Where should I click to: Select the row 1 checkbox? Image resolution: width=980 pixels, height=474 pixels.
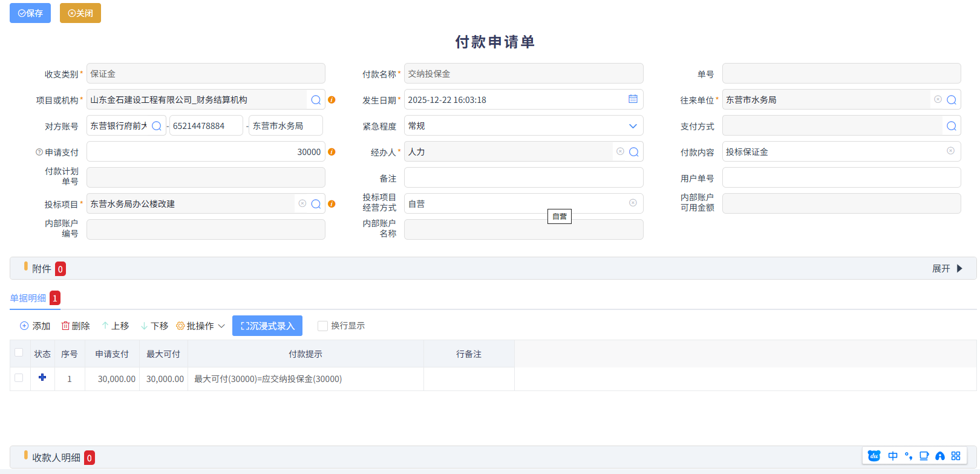[19, 378]
